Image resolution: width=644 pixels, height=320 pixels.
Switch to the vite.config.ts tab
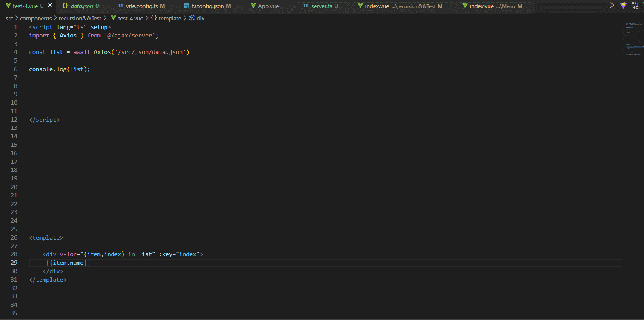pyautogui.click(x=141, y=6)
